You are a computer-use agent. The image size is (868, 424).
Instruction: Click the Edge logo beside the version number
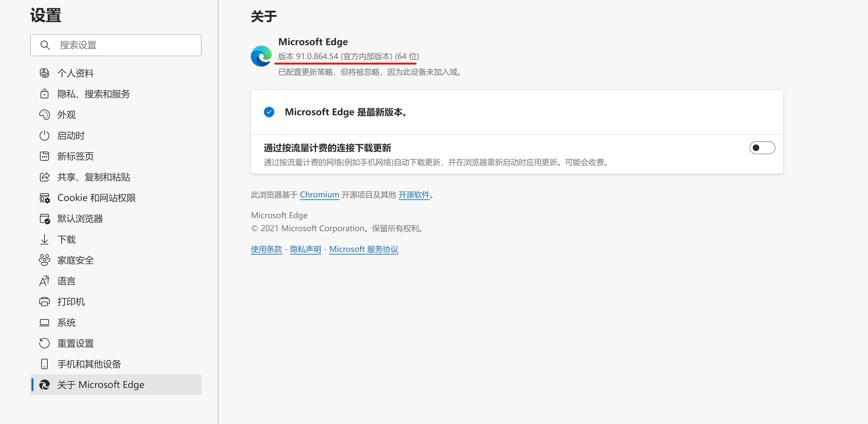(x=261, y=56)
